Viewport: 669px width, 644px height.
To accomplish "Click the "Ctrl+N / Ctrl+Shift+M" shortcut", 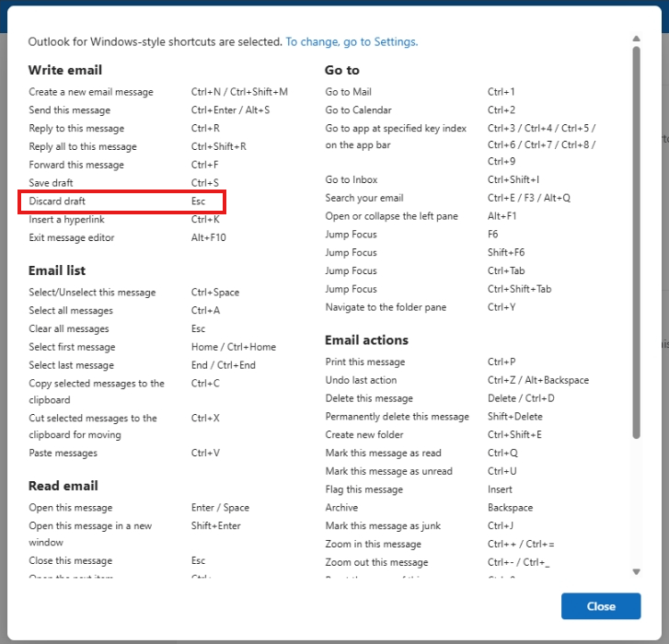I will [239, 92].
